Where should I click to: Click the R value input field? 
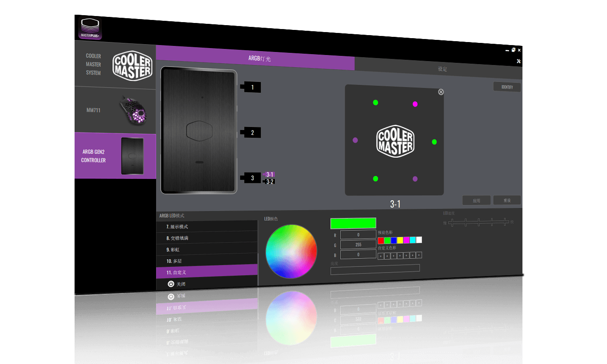pos(358,235)
